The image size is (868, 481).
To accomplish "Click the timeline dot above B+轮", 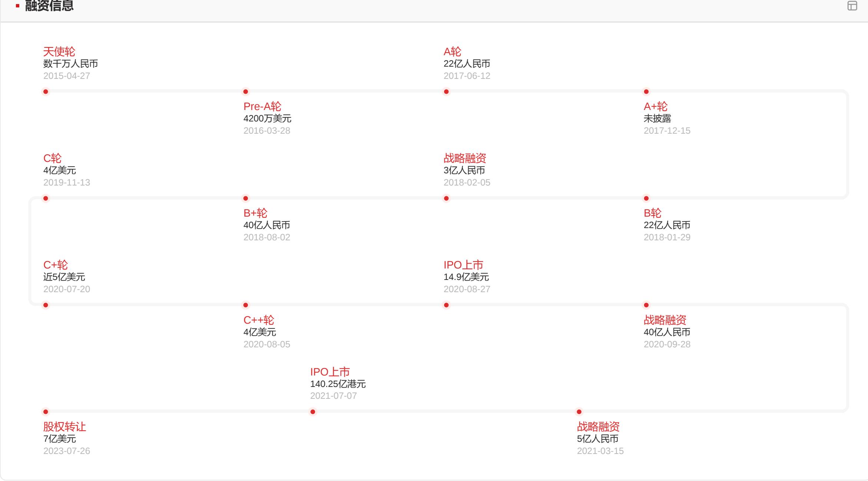I will tap(246, 198).
